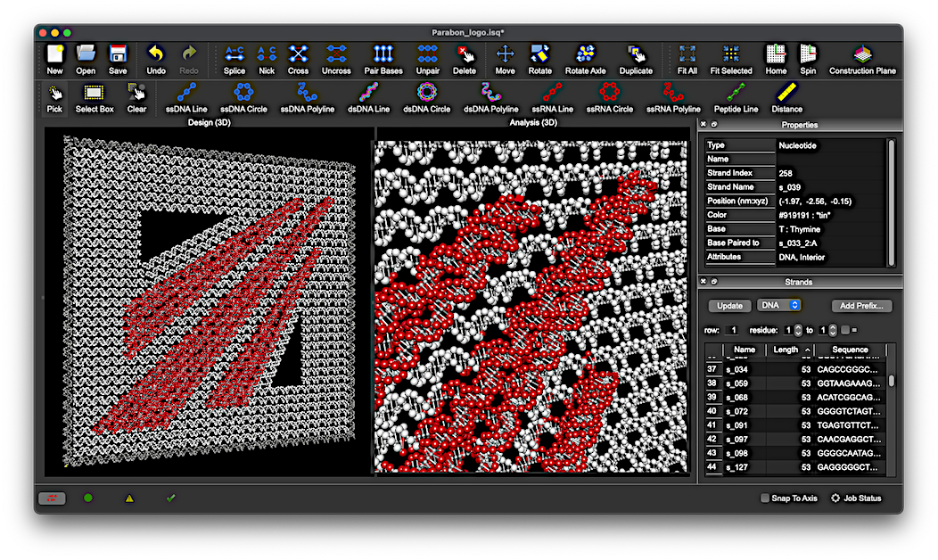Open the DNA strand type dropdown
The width and height of the screenshot is (938, 560).
(x=778, y=306)
